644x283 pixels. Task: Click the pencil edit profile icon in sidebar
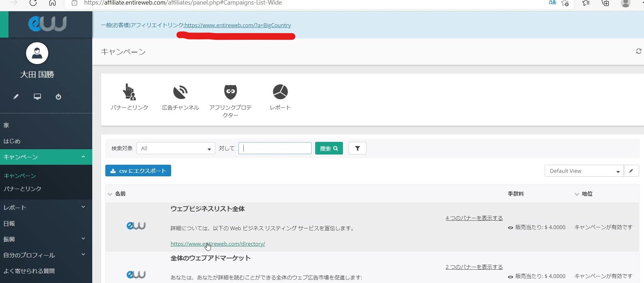[16, 96]
